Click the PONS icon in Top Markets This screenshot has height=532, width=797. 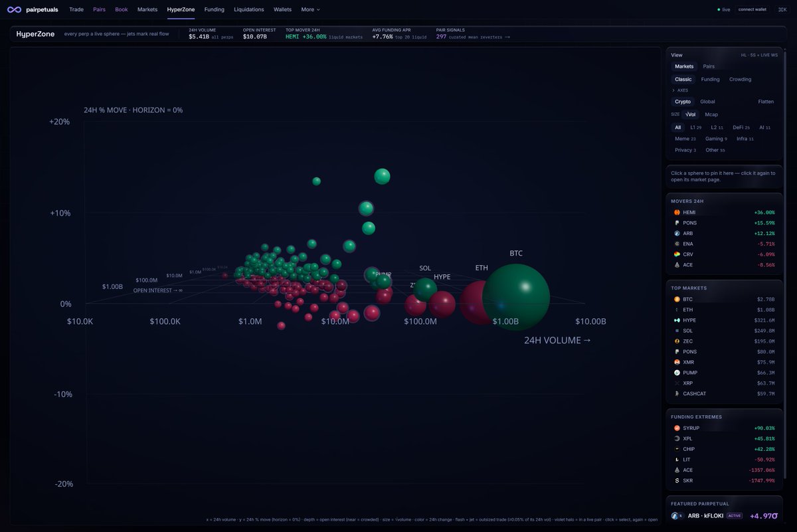(x=677, y=352)
